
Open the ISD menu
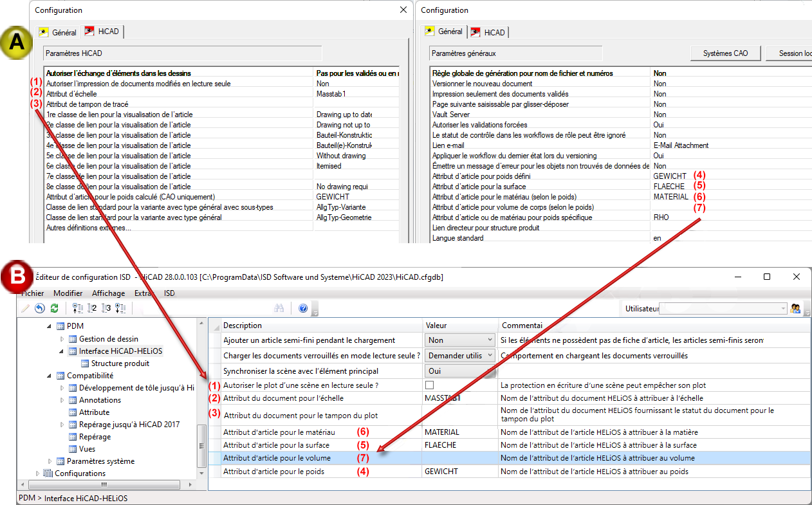(x=169, y=293)
